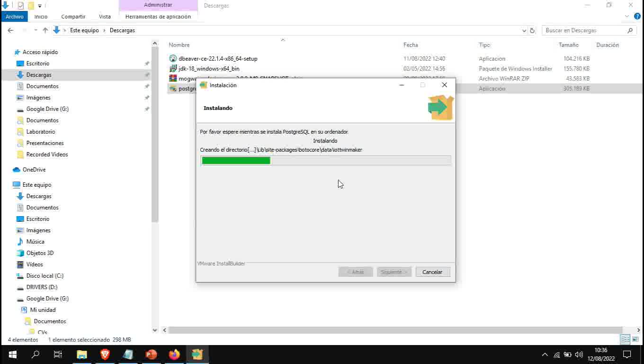This screenshot has width=644, height=364.
Task: Cancel the PostgreSQL installation with Cancelar
Action: [432, 272]
